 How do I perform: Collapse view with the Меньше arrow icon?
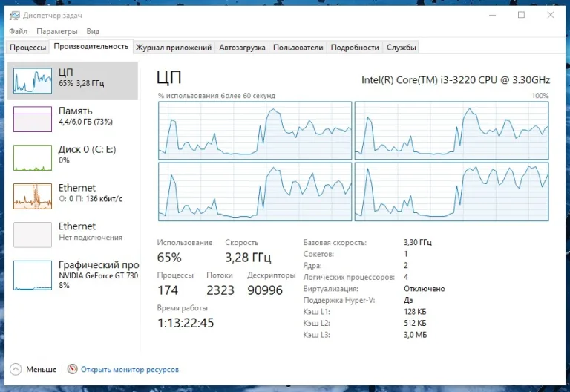(x=16, y=369)
